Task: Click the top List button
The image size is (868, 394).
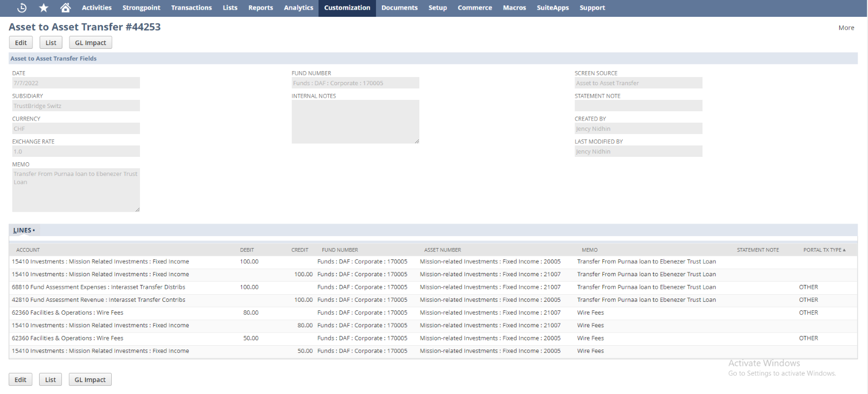Action: [x=51, y=43]
